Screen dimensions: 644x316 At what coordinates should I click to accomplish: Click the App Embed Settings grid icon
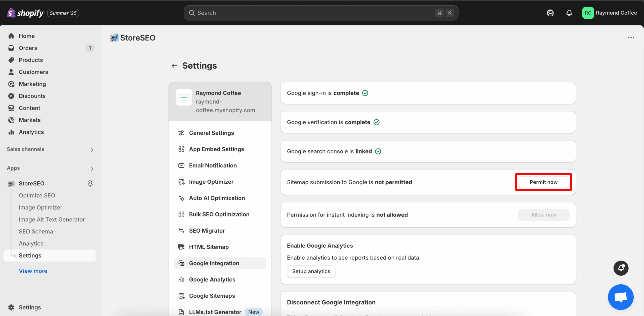[x=181, y=149]
